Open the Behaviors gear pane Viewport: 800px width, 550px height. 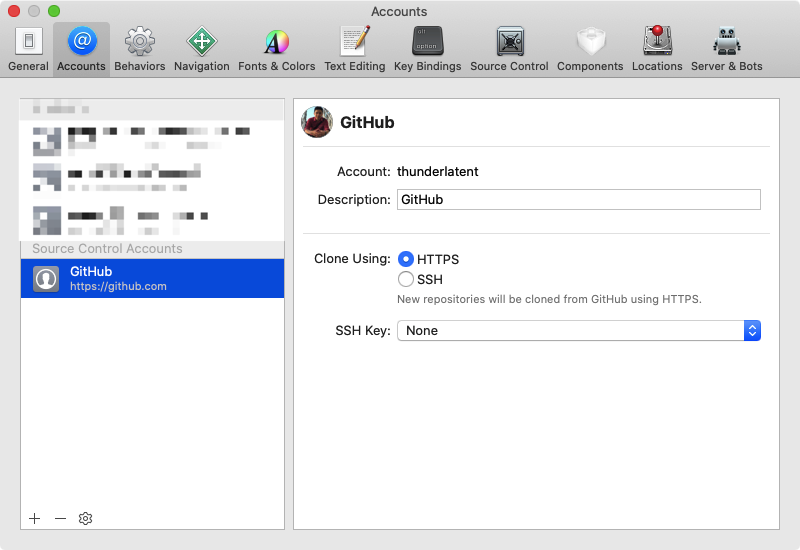139,49
